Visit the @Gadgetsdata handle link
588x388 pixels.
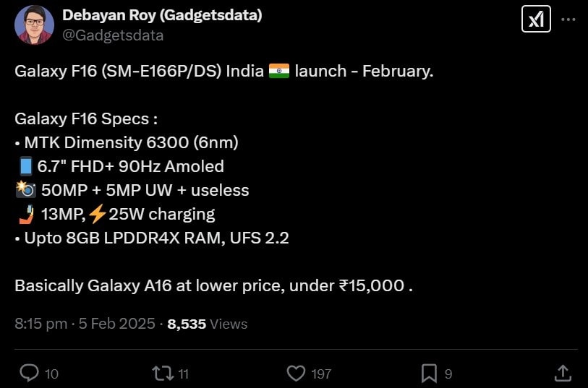(x=113, y=35)
